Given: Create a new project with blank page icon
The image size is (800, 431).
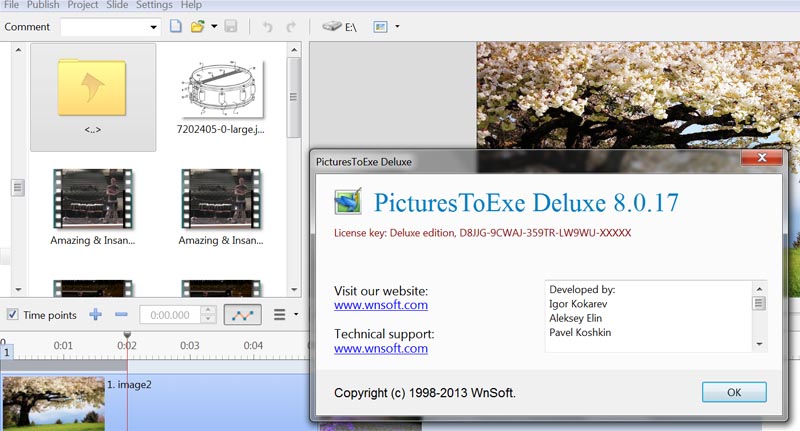Looking at the screenshot, I should point(176,27).
